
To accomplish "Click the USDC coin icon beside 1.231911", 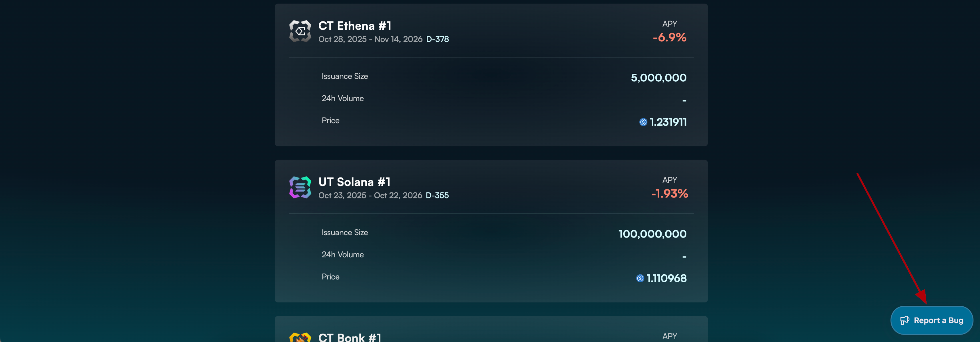I will [643, 122].
